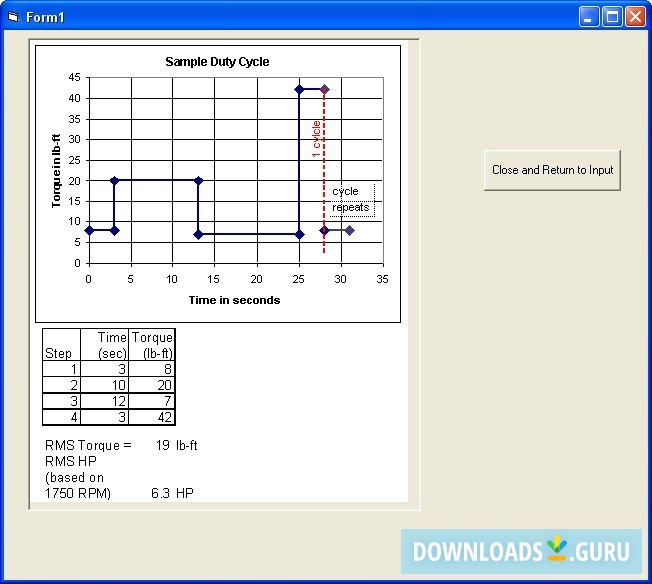
Task: Close the Form1 window
Action: [635, 17]
